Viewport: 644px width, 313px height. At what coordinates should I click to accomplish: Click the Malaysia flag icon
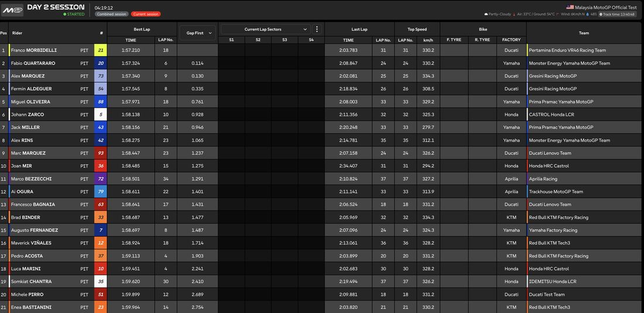pos(570,7)
